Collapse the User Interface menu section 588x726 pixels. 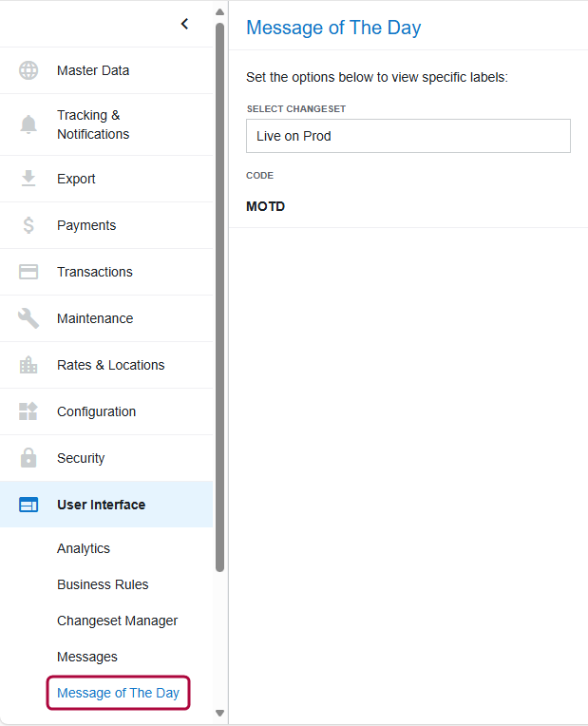[x=101, y=505]
